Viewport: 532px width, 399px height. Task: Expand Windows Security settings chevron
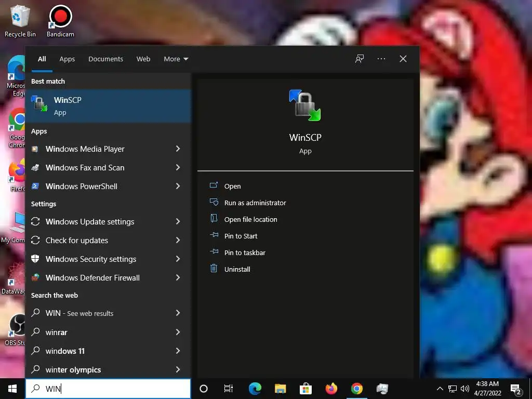(178, 259)
